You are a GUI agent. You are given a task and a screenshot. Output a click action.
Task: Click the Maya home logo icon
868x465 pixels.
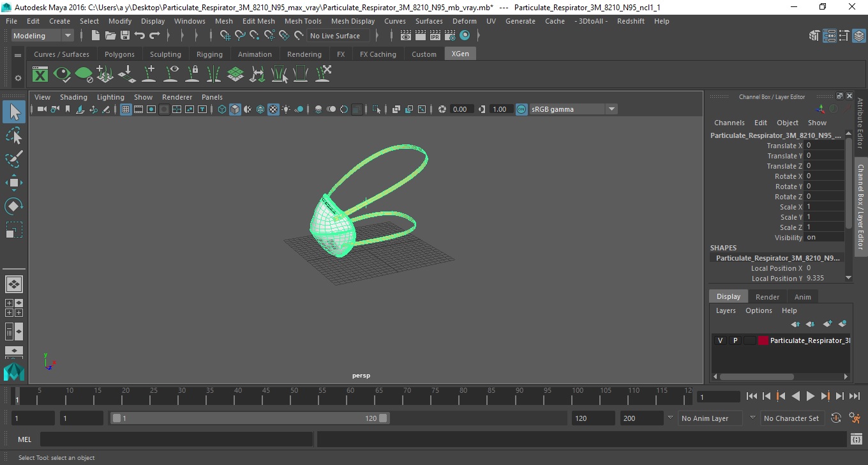tap(13, 371)
